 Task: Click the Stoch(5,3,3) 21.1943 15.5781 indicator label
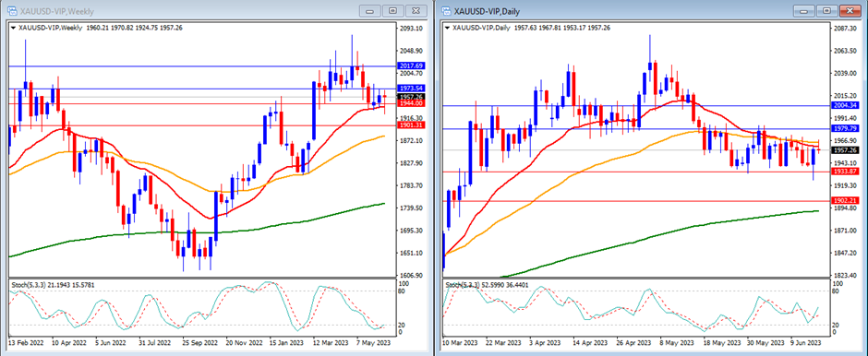tap(54, 284)
